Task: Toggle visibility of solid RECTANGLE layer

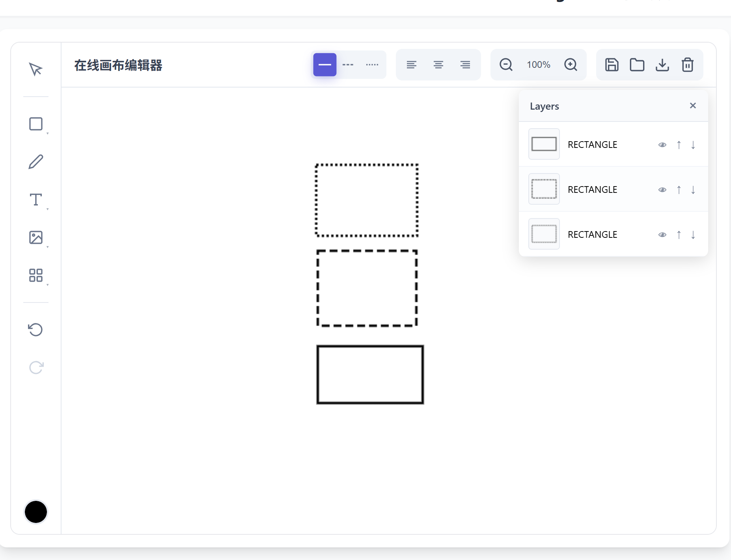Action: [x=662, y=145]
